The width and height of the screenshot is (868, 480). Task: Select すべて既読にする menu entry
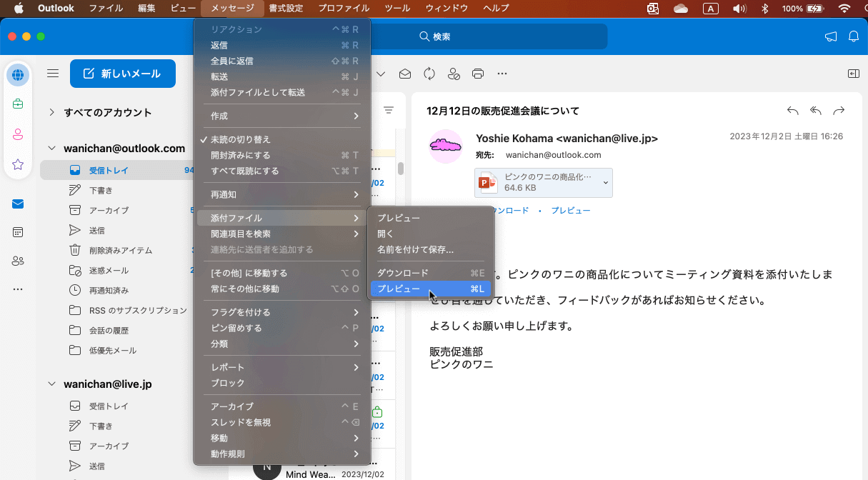282,171
